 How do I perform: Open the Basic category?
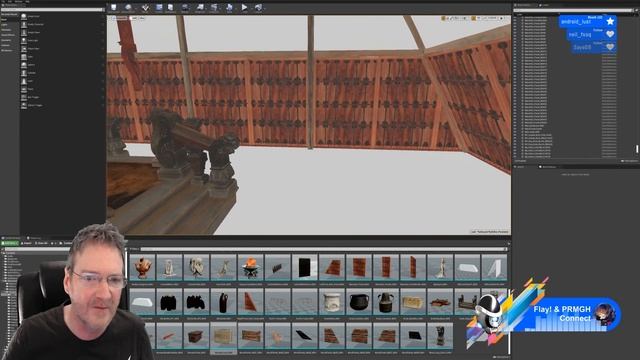[10, 20]
